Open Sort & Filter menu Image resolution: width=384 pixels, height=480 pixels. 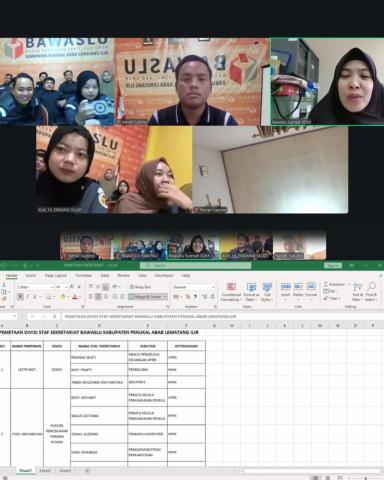[x=358, y=292]
